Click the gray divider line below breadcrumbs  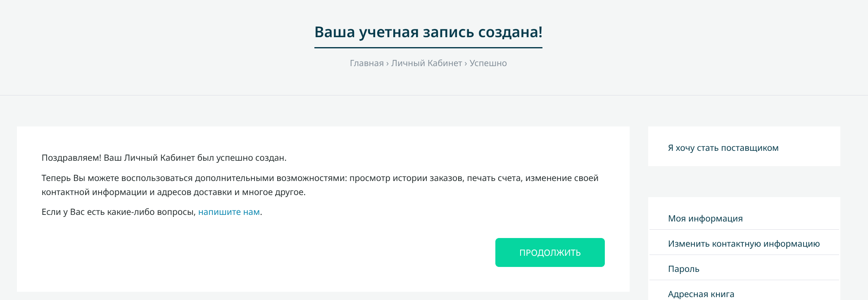coord(434,95)
